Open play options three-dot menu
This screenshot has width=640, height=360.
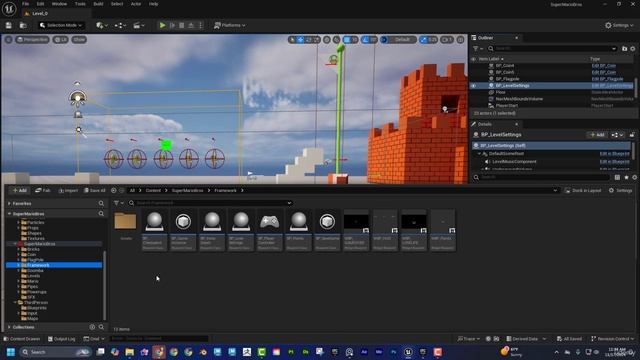point(200,25)
